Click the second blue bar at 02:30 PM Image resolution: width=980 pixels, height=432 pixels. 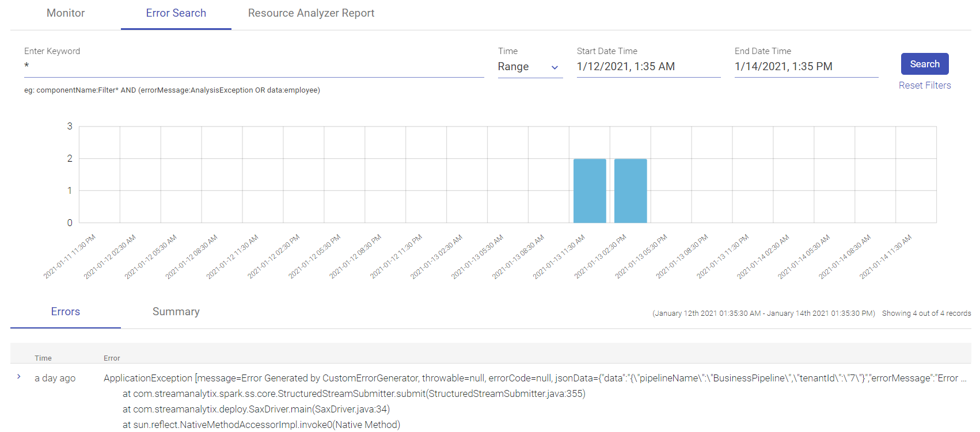[630, 191]
